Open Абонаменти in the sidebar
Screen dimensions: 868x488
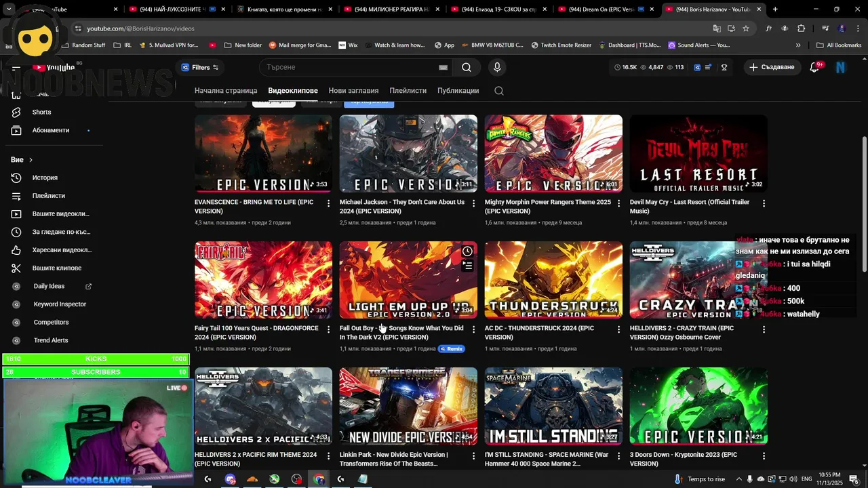pyautogui.click(x=52, y=130)
